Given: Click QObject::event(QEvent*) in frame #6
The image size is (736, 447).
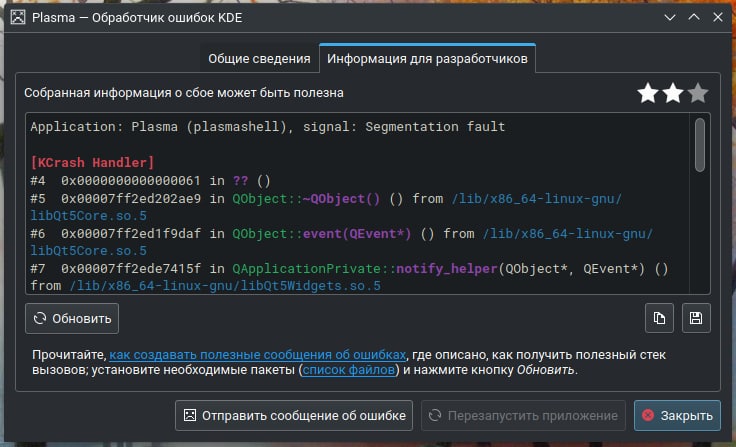Looking at the screenshot, I should [x=322, y=233].
